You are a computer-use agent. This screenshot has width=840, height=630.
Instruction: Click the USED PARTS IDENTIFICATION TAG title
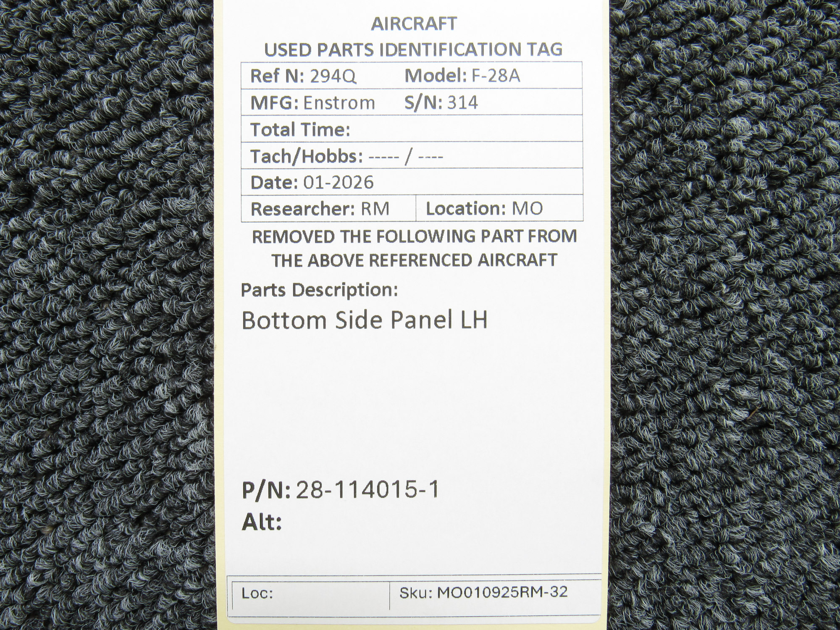coord(413,50)
